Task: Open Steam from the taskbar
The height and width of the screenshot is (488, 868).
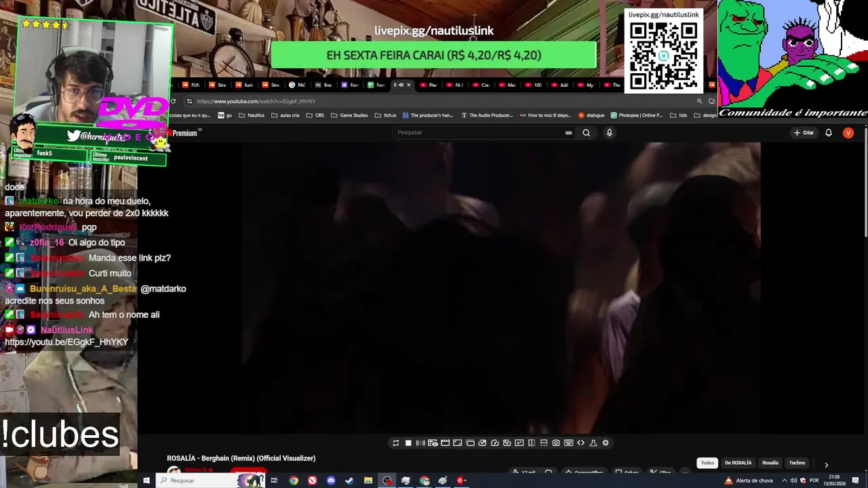Action: pos(349,481)
